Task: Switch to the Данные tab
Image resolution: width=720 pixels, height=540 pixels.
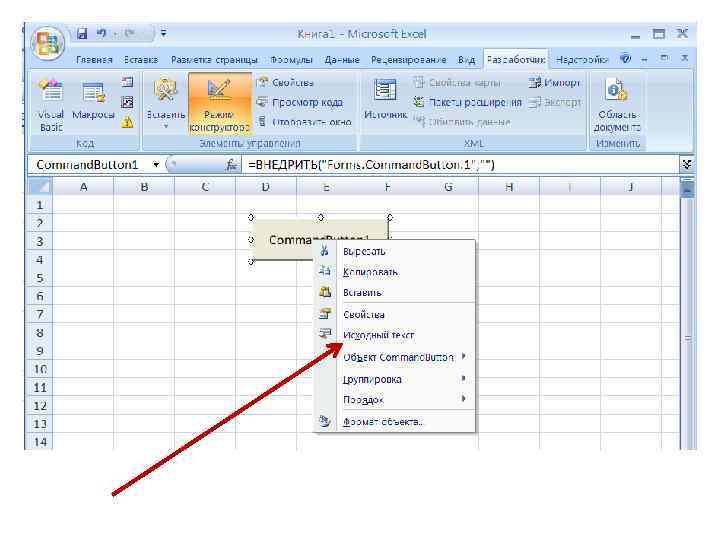Action: [342, 60]
